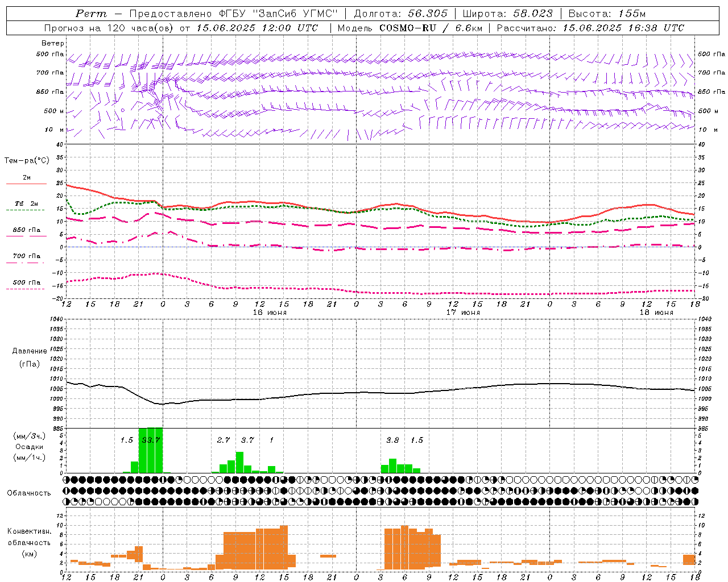The height and width of the screenshot is (582, 728).
Task: Click the "3.8" precipitation total value
Action: 392,440
